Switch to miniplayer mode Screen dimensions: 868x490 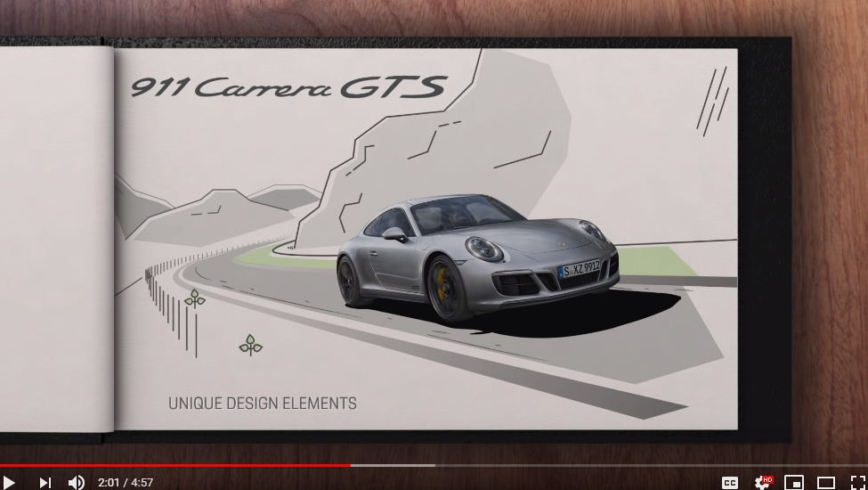[x=794, y=483]
